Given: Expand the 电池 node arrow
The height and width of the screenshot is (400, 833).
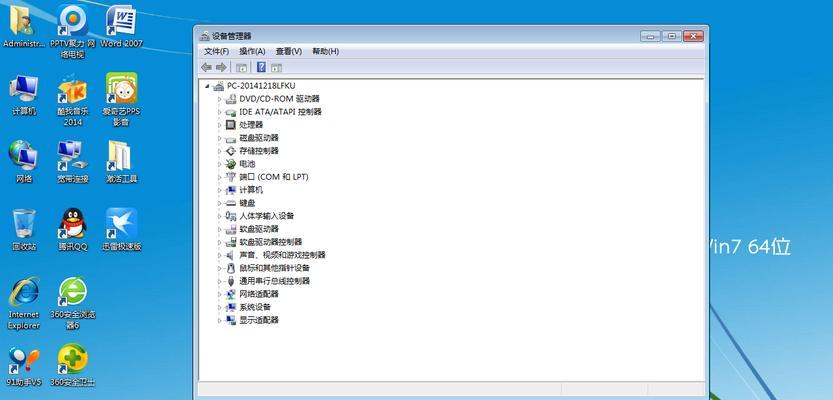Looking at the screenshot, I should click(x=219, y=164).
